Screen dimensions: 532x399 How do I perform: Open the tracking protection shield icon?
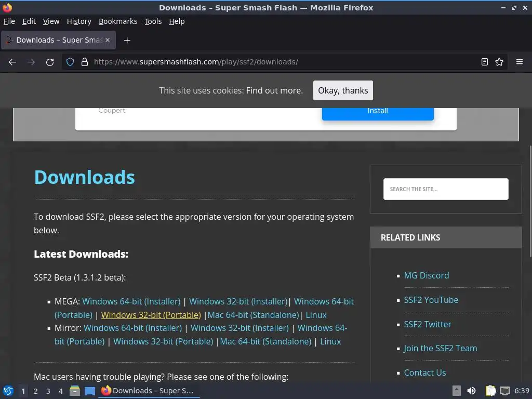pyautogui.click(x=70, y=62)
